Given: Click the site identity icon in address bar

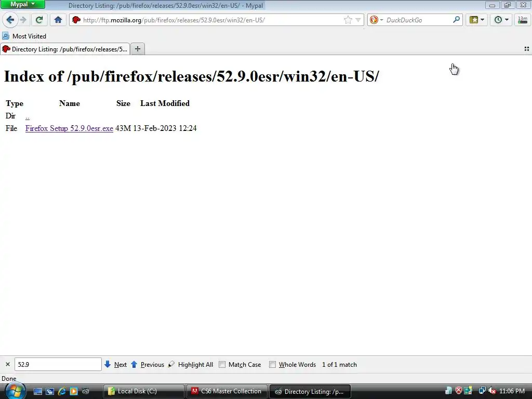Looking at the screenshot, I should [76, 20].
